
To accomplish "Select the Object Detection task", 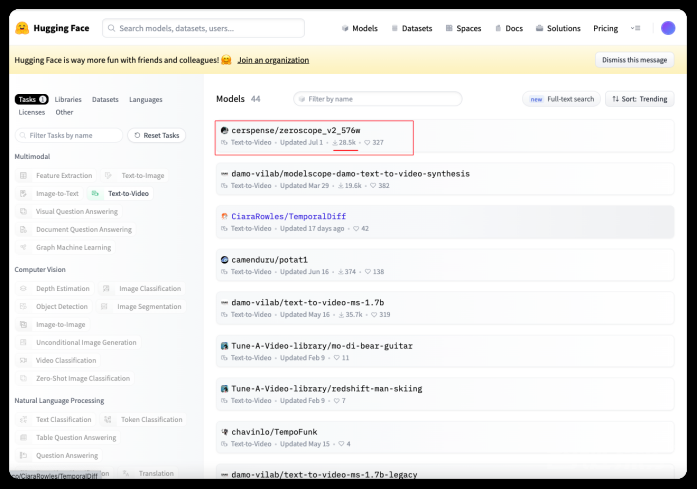I will (x=54, y=306).
